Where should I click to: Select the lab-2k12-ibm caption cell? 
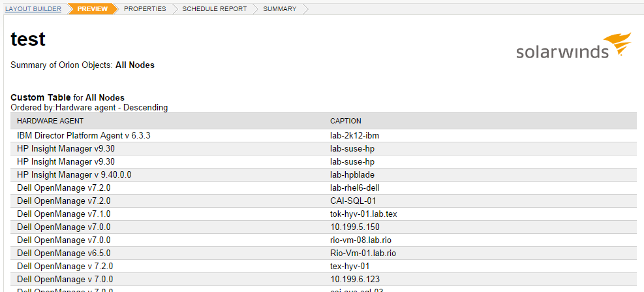(358, 135)
